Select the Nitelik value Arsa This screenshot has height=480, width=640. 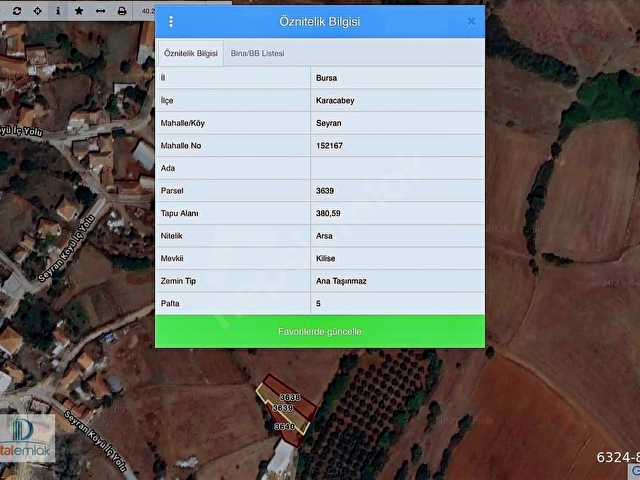coord(324,236)
